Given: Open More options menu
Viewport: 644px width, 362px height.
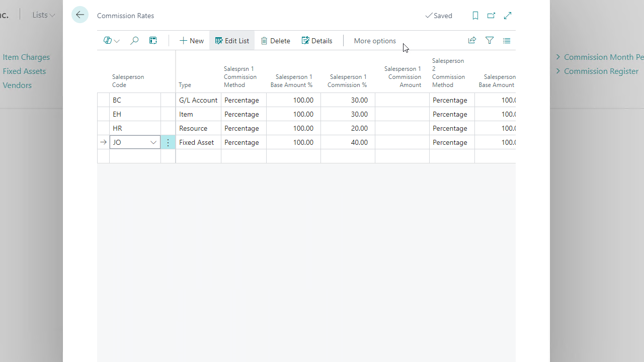Looking at the screenshot, I should tap(375, 41).
